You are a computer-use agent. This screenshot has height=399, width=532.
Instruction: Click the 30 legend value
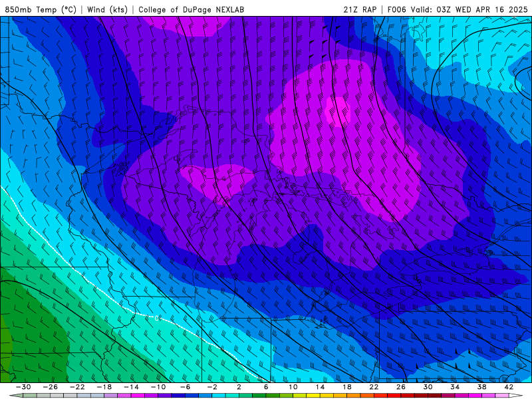coord(428,387)
